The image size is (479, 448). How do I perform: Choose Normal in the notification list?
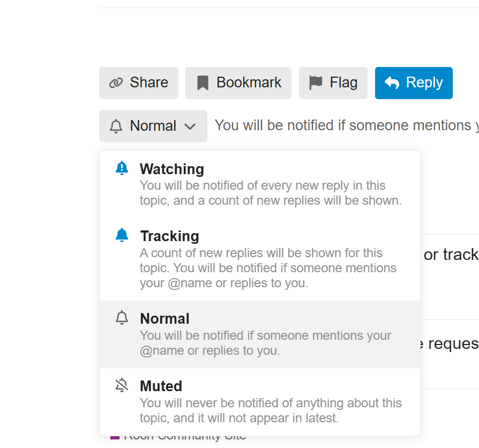pyautogui.click(x=164, y=319)
